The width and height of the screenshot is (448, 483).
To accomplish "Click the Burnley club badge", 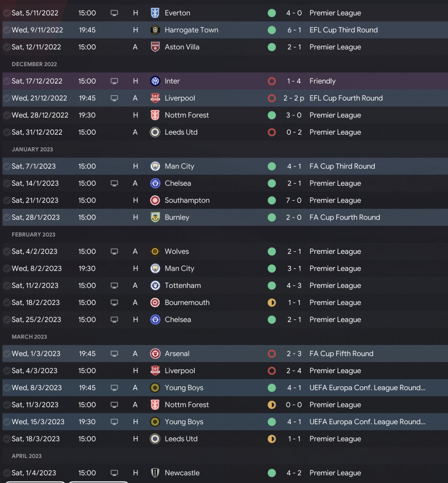I will (x=155, y=217).
